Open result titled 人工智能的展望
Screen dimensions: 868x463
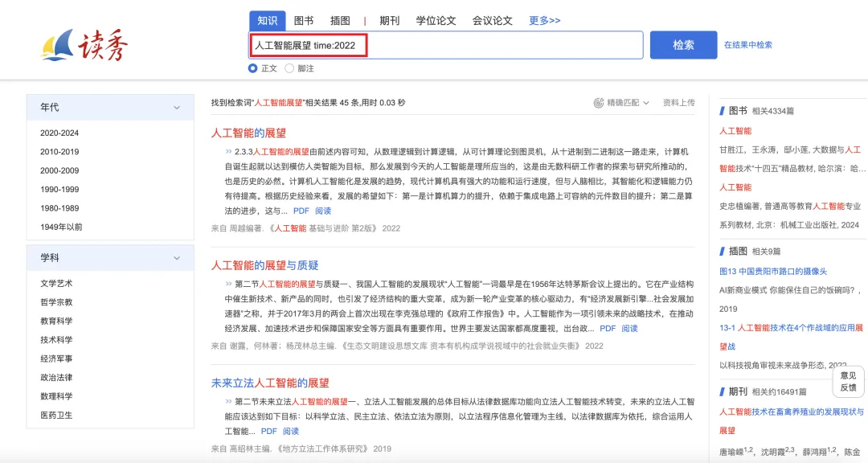click(x=248, y=133)
